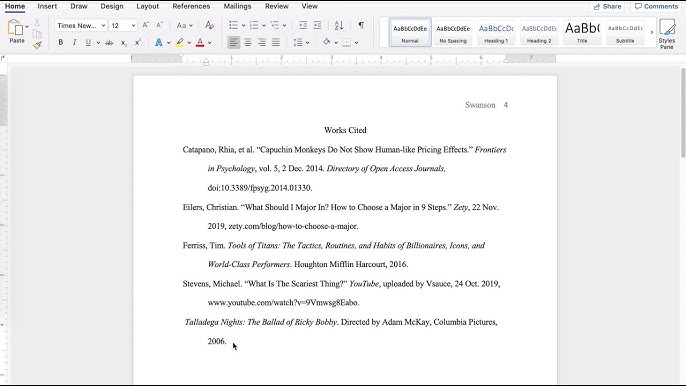
Task: Switch to the Design tab
Action: (x=112, y=6)
